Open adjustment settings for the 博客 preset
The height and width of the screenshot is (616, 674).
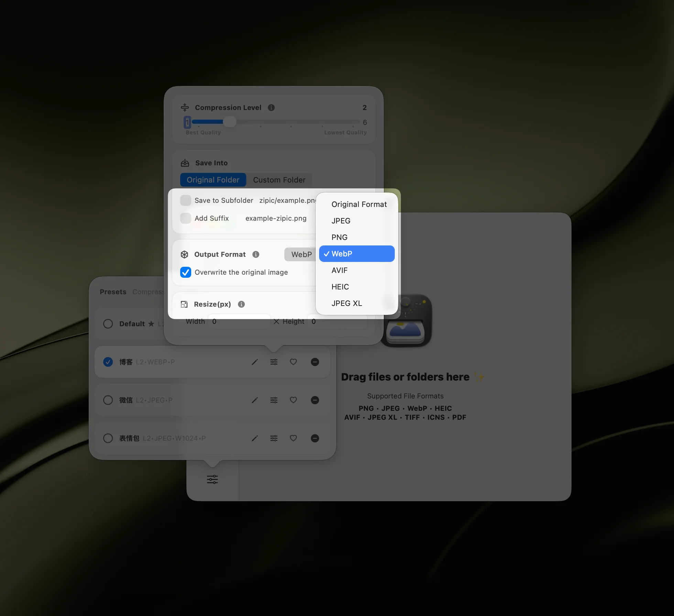[274, 362]
